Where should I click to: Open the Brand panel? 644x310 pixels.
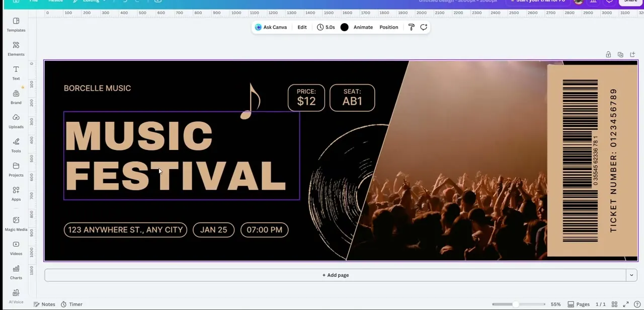point(16,97)
